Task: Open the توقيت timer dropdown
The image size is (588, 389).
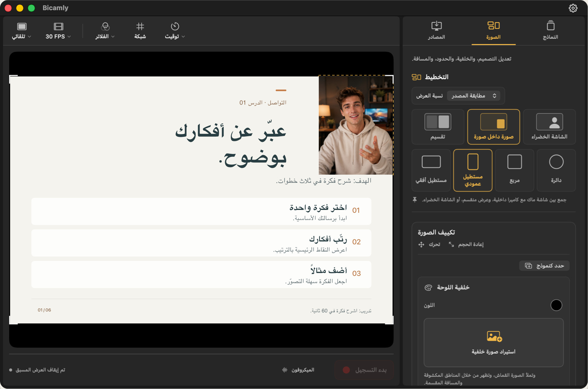Action: click(175, 31)
